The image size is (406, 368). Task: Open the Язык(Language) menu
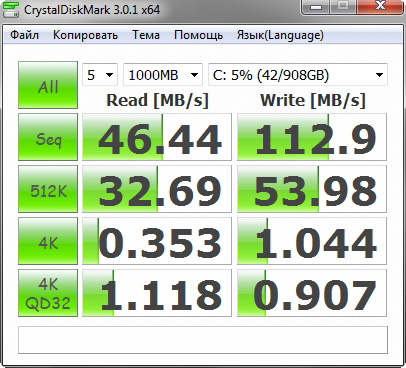[280, 35]
